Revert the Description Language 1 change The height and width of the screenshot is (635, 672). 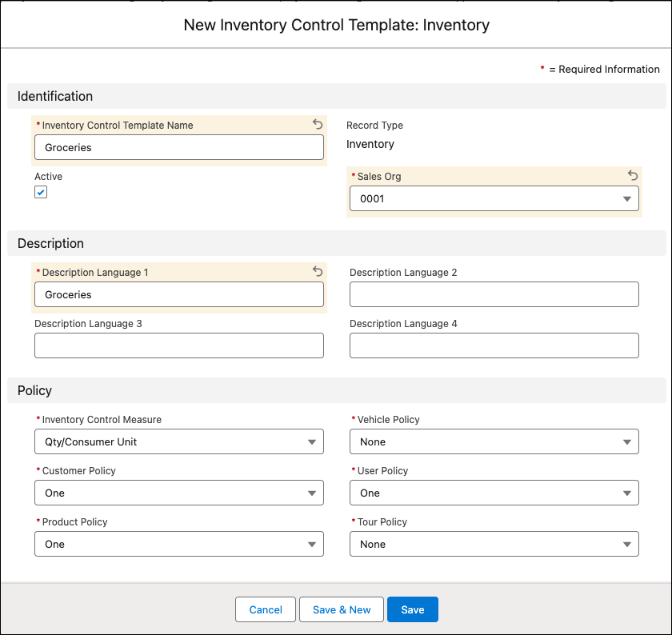(x=318, y=272)
